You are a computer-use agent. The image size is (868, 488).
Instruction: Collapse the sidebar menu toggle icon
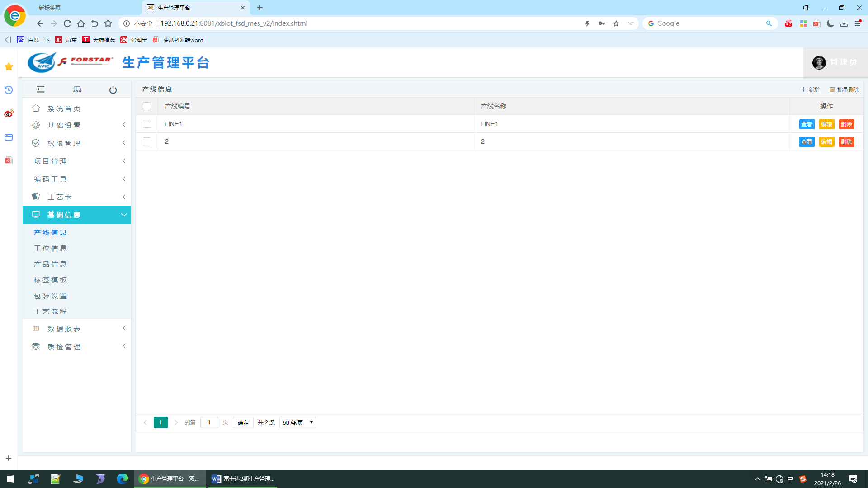[41, 89]
